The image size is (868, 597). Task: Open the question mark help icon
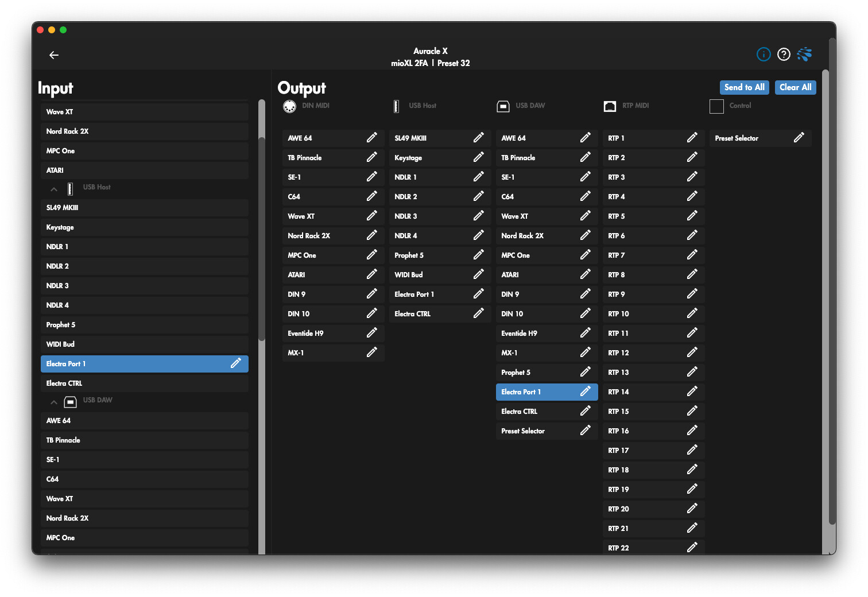pos(784,55)
